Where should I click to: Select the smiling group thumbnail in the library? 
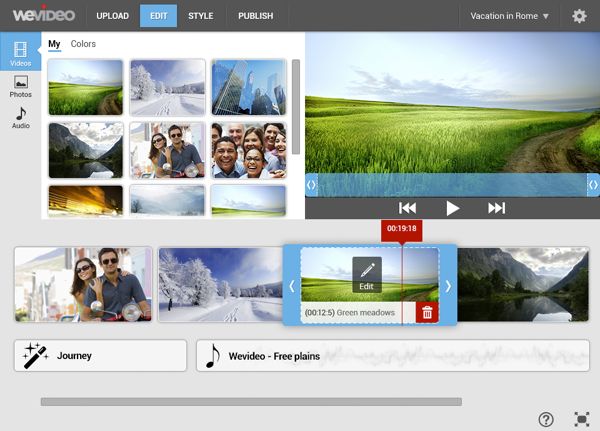click(x=249, y=150)
